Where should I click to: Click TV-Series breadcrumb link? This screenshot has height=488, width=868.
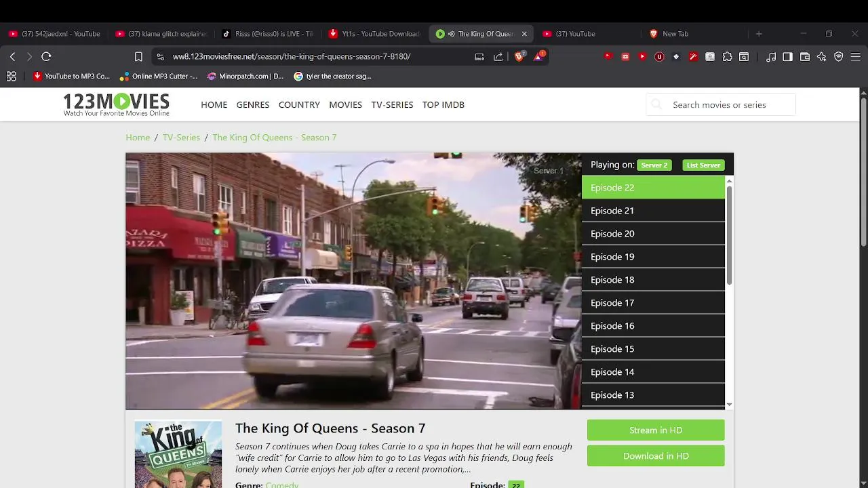(181, 137)
